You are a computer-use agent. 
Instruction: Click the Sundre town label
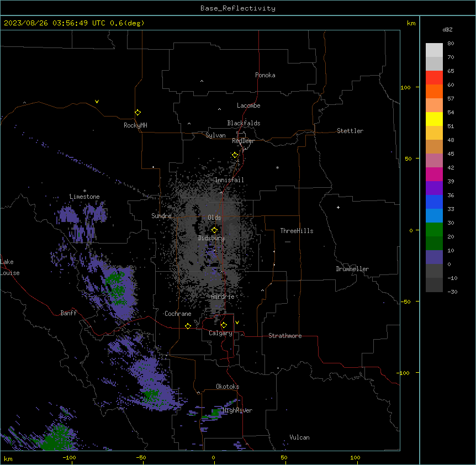click(x=161, y=216)
